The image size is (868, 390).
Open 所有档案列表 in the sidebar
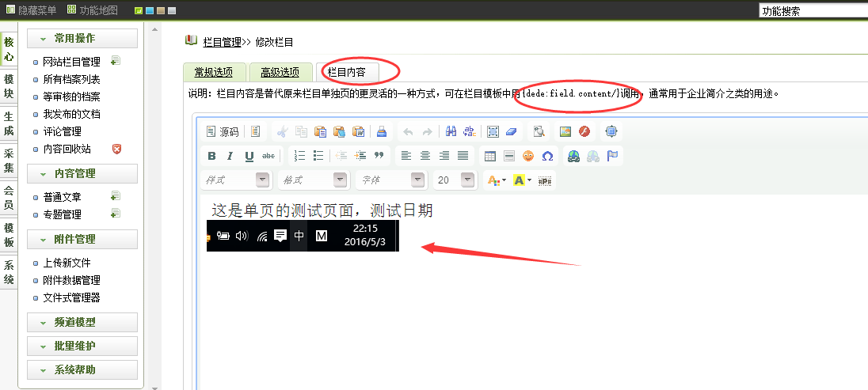[71, 79]
